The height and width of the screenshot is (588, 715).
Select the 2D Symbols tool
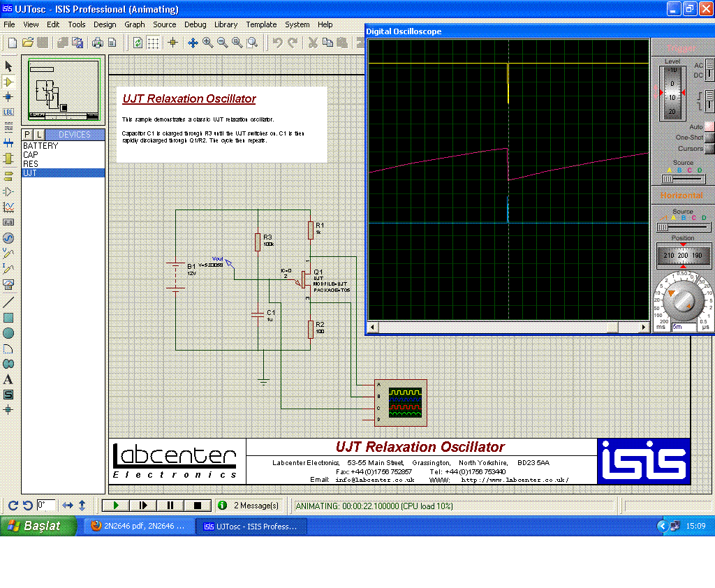point(8,395)
